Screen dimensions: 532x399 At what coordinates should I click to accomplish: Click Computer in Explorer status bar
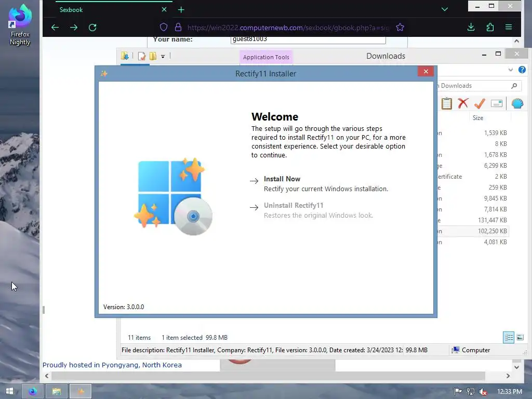tap(471, 350)
